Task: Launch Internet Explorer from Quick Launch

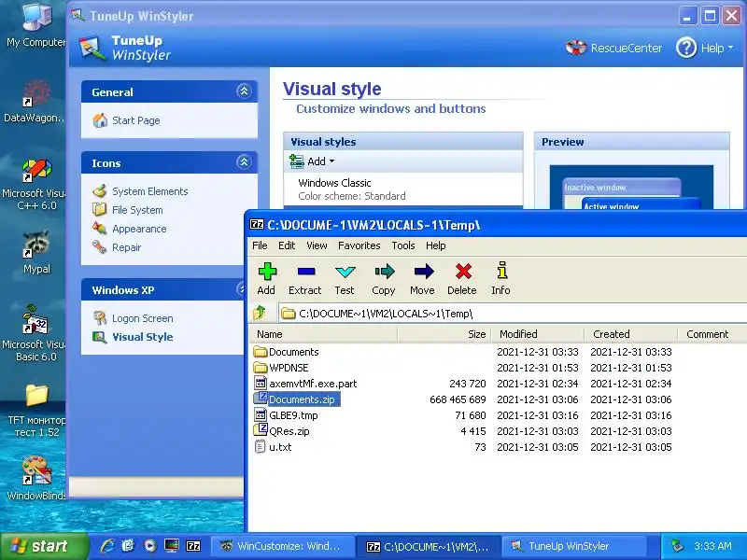Action: click(107, 546)
